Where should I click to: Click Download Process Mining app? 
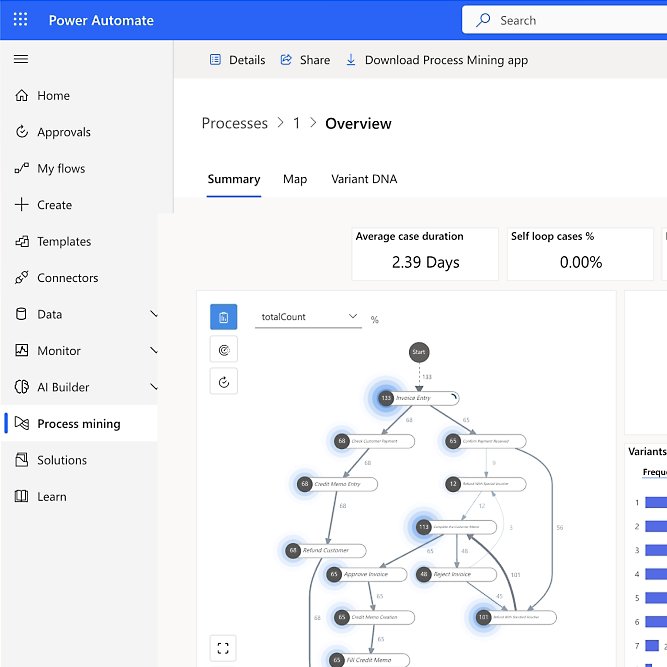(436, 60)
